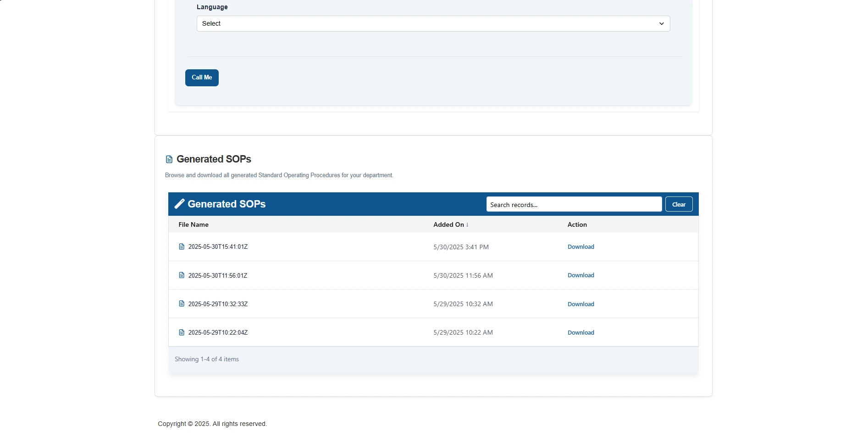Download the 2025-05-30T11:56:01Z SOP
The image size is (868, 437).
(581, 275)
